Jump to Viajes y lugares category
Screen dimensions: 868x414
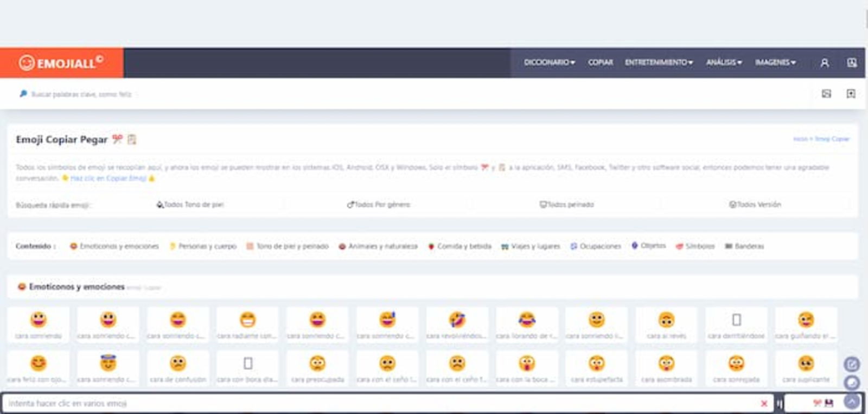(531, 246)
